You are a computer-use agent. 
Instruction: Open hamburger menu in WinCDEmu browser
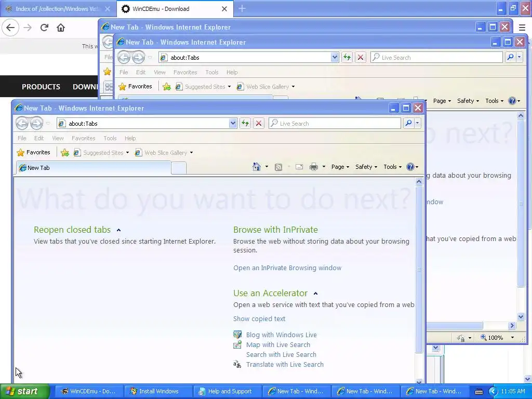(x=522, y=28)
